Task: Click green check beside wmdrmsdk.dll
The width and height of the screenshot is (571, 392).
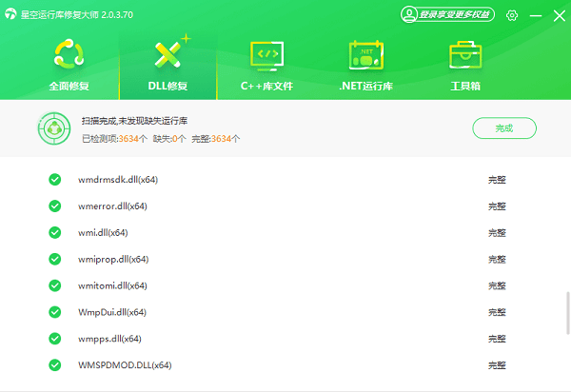Action: pos(55,180)
